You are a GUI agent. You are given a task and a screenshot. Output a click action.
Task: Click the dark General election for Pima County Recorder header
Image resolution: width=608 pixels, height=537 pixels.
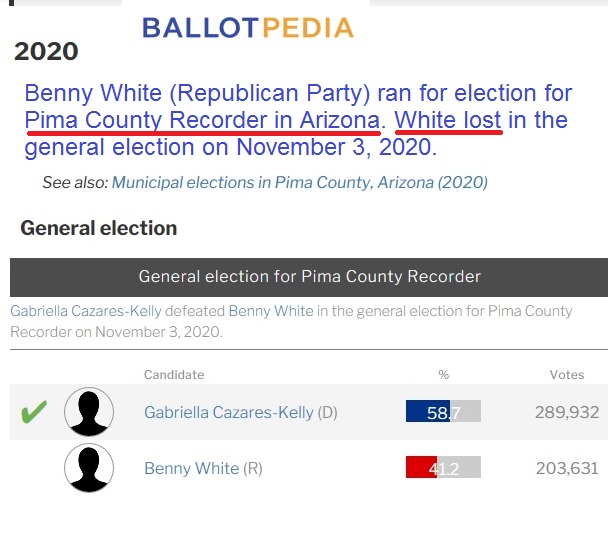pos(309,276)
